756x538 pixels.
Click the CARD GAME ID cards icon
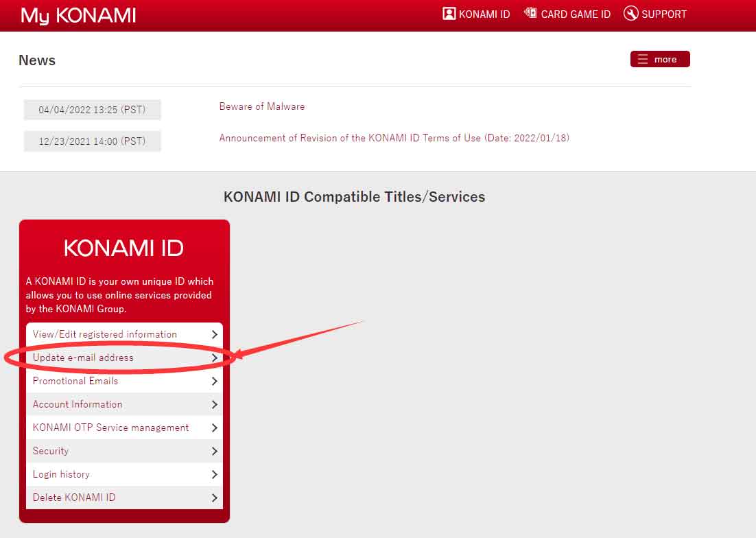[530, 13]
